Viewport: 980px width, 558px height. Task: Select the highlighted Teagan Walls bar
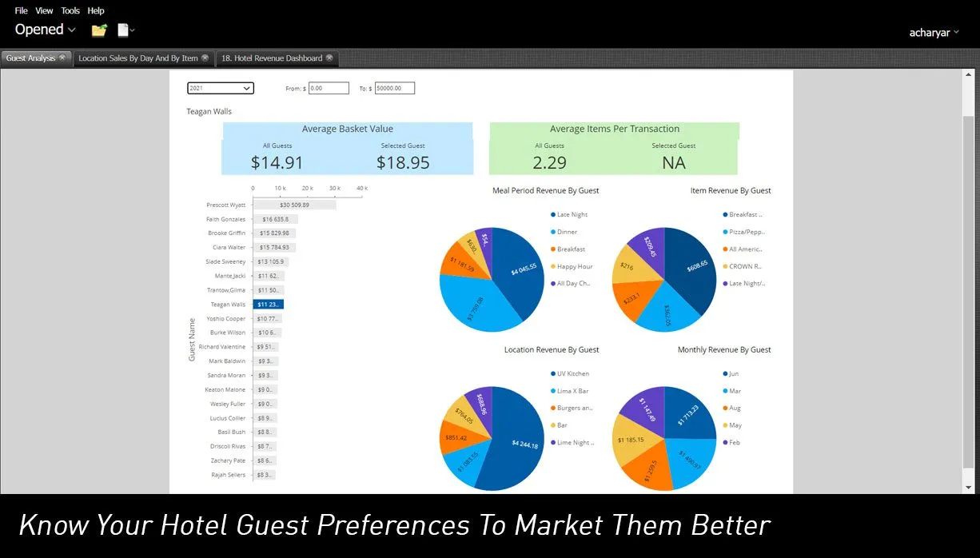point(269,305)
